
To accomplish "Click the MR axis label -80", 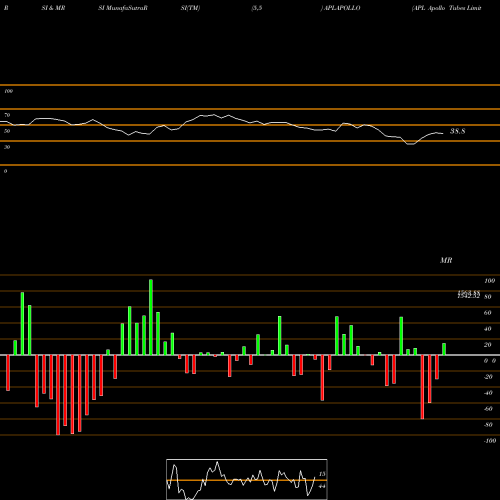I will point(488,425).
